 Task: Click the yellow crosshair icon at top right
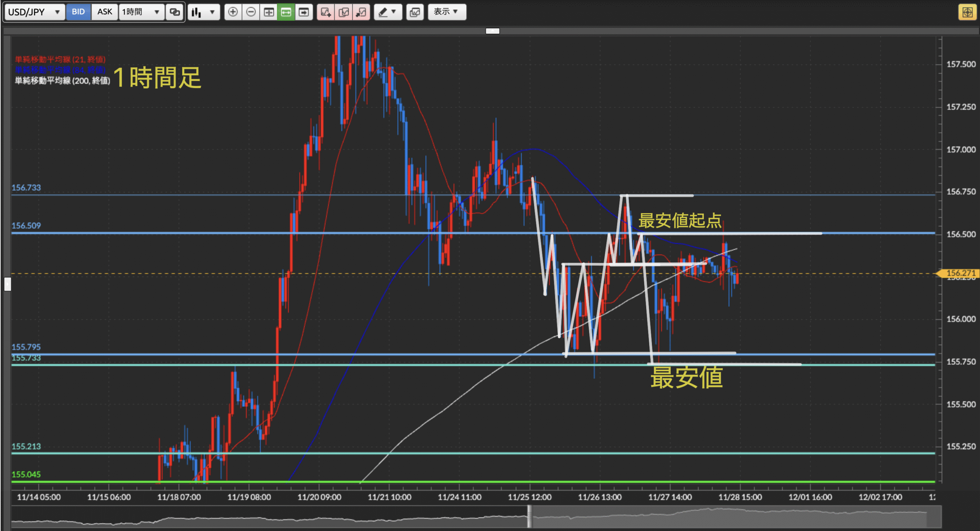point(967,12)
